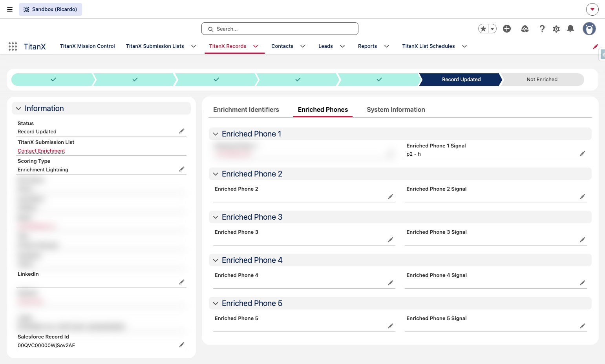Open the Help question mark icon
The width and height of the screenshot is (605, 364).
[x=542, y=29]
